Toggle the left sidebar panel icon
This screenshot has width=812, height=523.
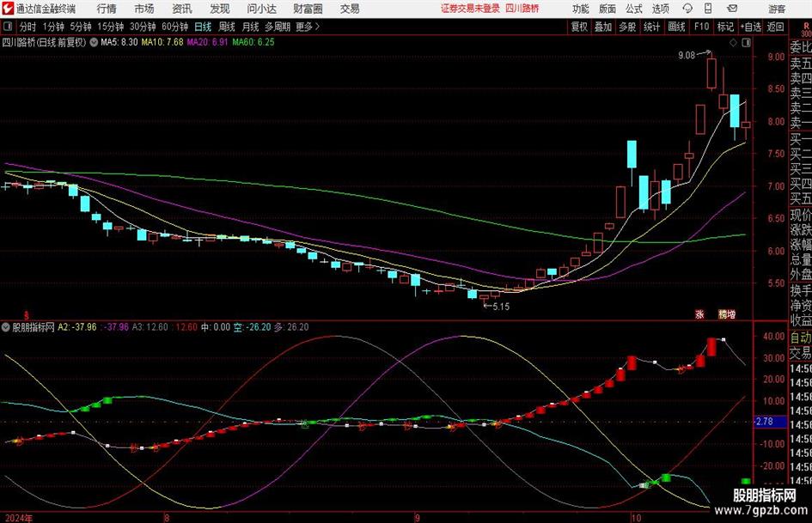point(7,27)
